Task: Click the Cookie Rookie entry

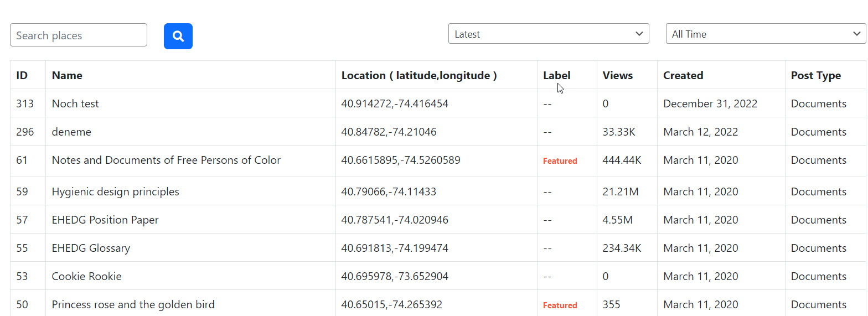Action: click(86, 276)
